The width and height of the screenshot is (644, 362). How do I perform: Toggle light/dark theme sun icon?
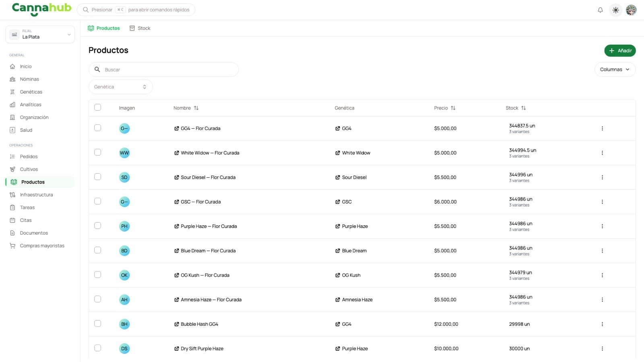click(615, 10)
